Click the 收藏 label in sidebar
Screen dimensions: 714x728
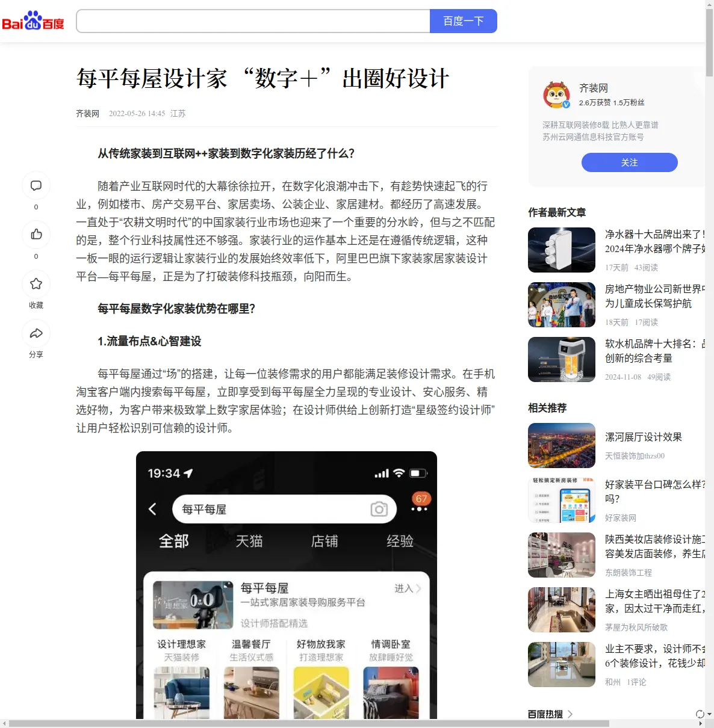point(36,305)
